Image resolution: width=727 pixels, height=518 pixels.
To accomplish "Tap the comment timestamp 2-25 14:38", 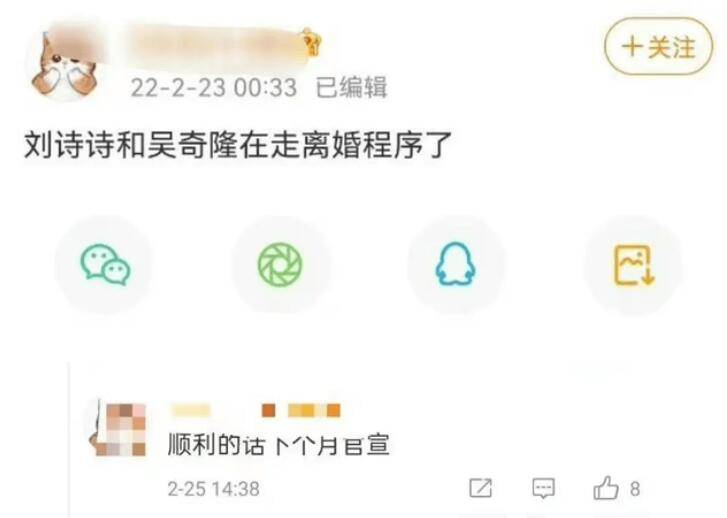I will pos(213,489).
